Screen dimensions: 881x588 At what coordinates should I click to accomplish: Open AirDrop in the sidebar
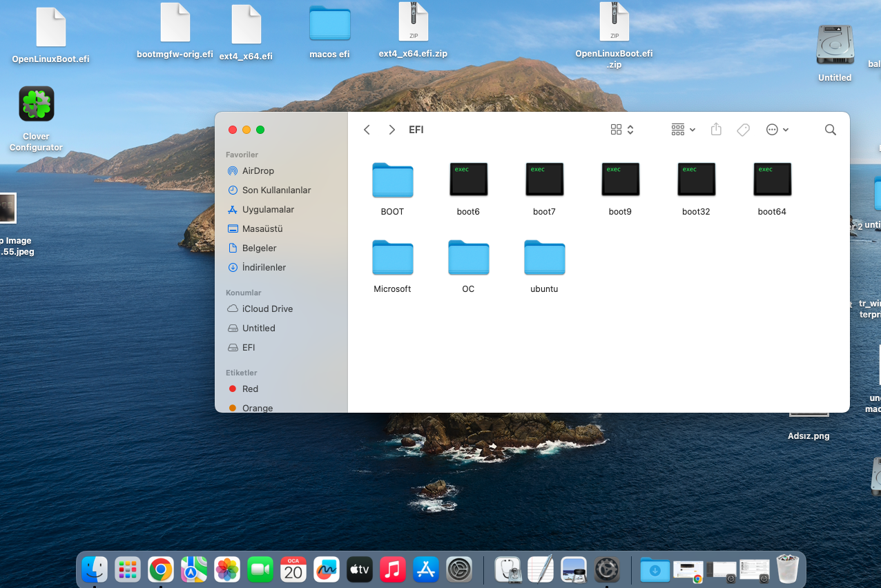(258, 170)
